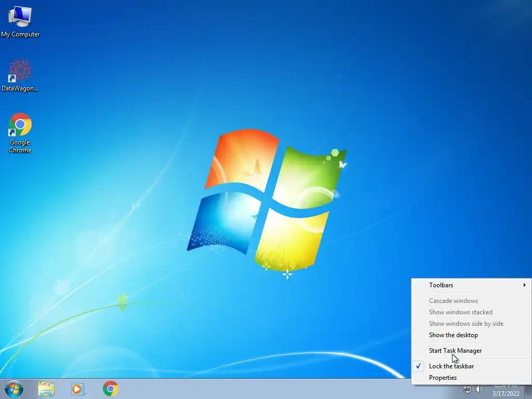Expand the Toolbars submenu
The image size is (532, 399).
pos(472,285)
